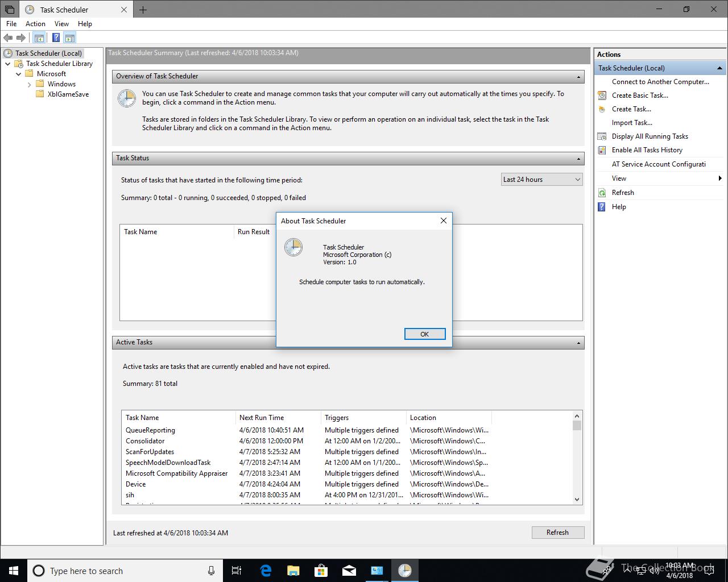
Task: Click Enable All Tasks History action
Action: (x=647, y=150)
